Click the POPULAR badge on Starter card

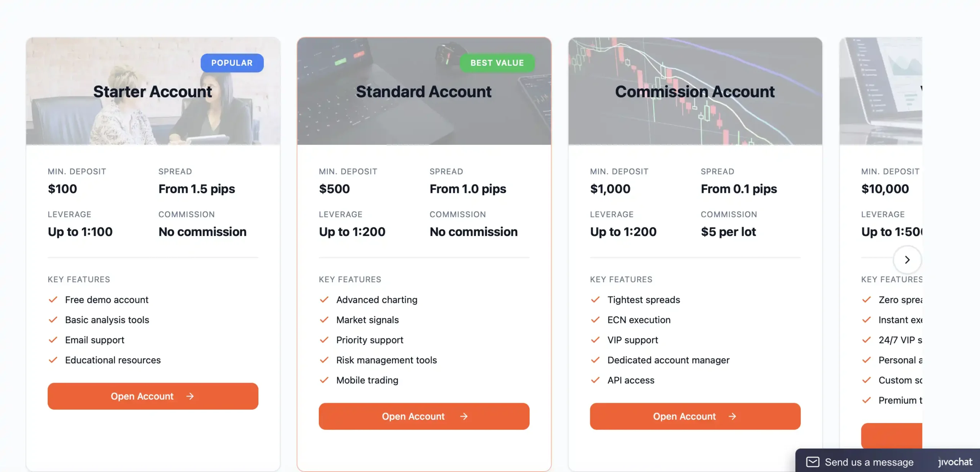(232, 63)
